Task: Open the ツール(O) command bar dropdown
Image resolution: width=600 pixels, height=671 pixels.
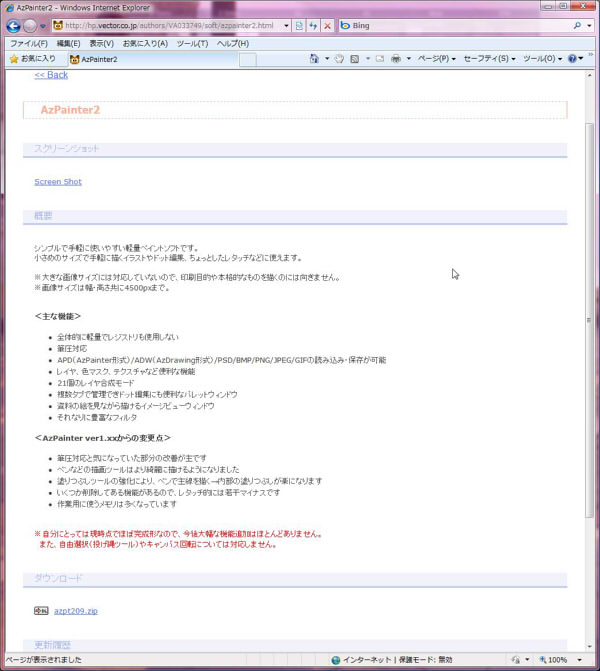Action: tap(543, 59)
